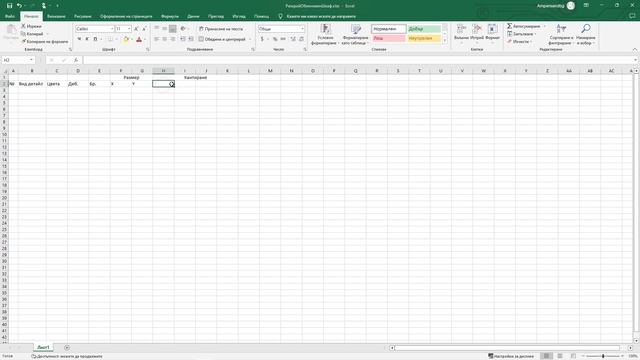Increase indent
The height and width of the screenshot is (360, 640).
(x=191, y=39)
